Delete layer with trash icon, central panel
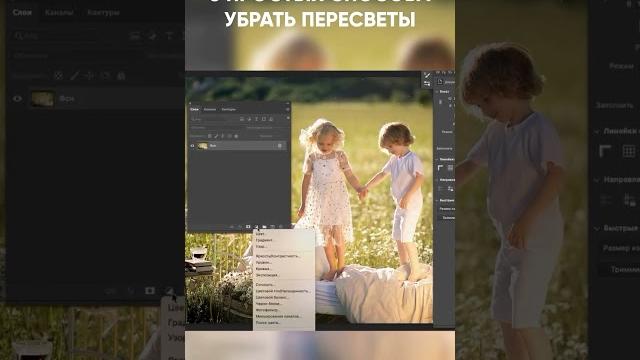 point(281,227)
